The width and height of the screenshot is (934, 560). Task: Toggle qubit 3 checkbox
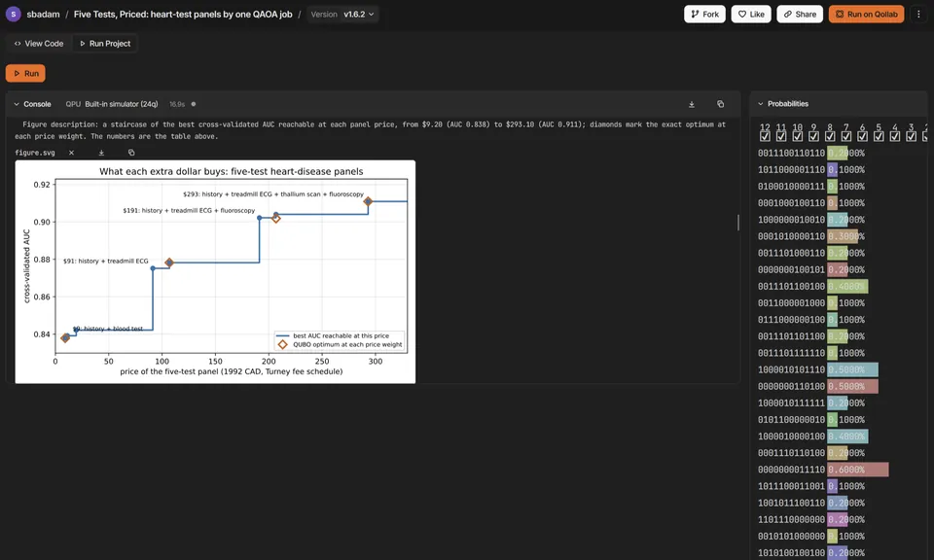pyautogui.click(x=911, y=136)
